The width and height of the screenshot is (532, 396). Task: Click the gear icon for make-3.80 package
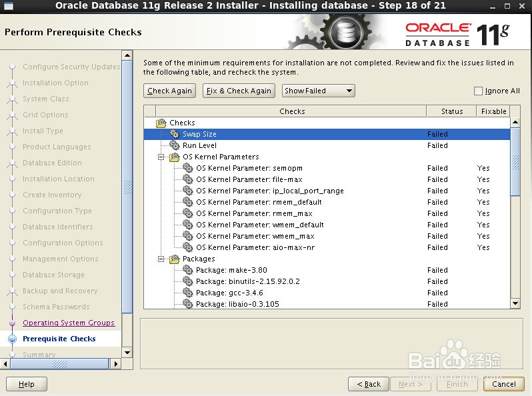coord(187,270)
